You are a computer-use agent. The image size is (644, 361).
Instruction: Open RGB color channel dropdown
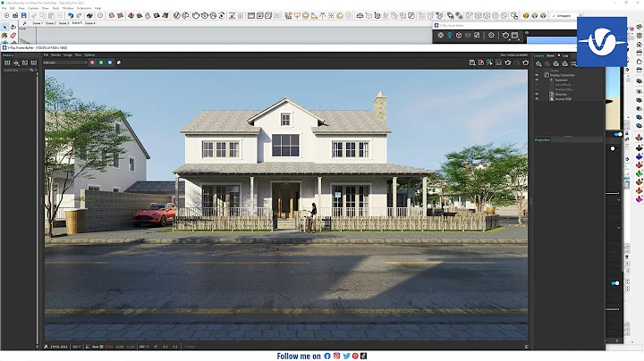pyautogui.click(x=65, y=63)
